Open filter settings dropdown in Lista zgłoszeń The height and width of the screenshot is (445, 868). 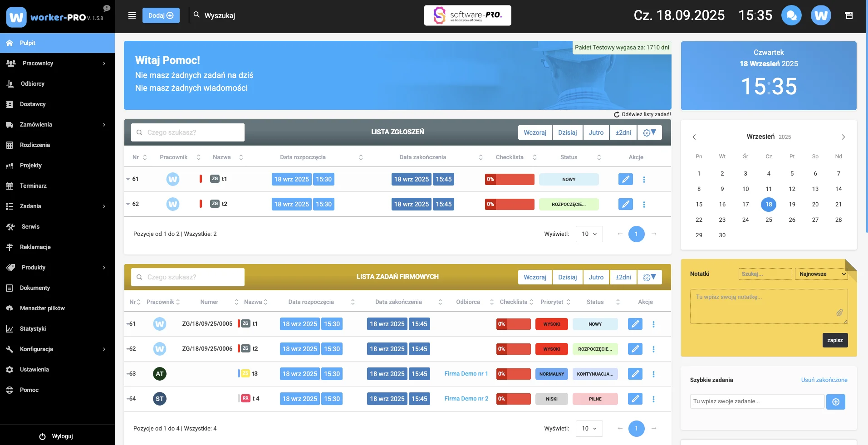coord(649,132)
